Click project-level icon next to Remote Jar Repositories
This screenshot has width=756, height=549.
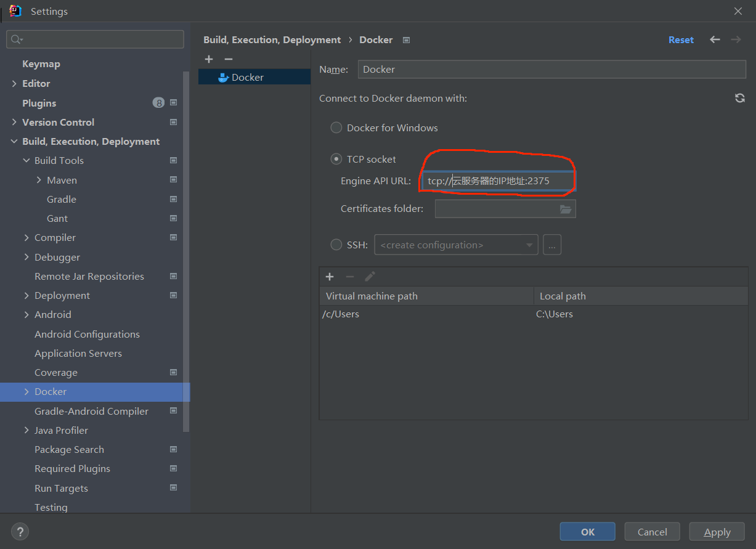tap(173, 276)
